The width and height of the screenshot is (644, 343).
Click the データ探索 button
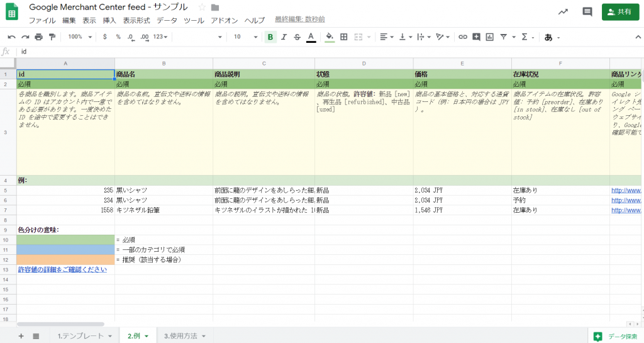(616, 336)
